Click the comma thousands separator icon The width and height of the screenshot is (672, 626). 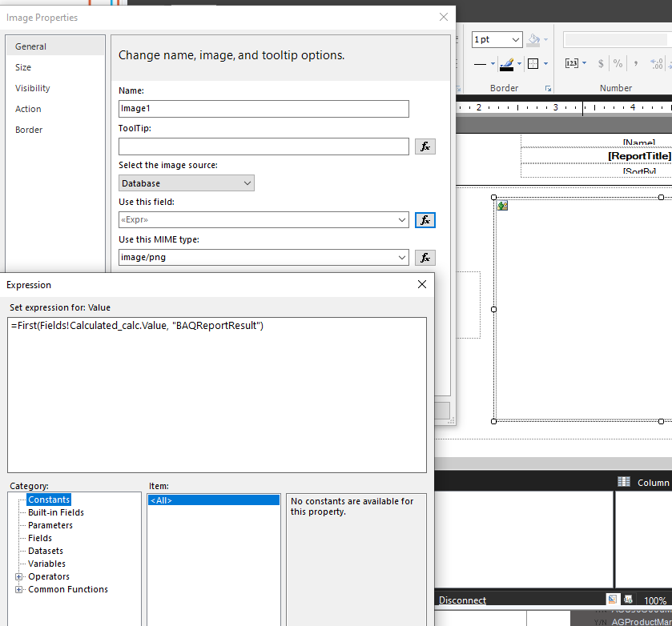coord(636,63)
